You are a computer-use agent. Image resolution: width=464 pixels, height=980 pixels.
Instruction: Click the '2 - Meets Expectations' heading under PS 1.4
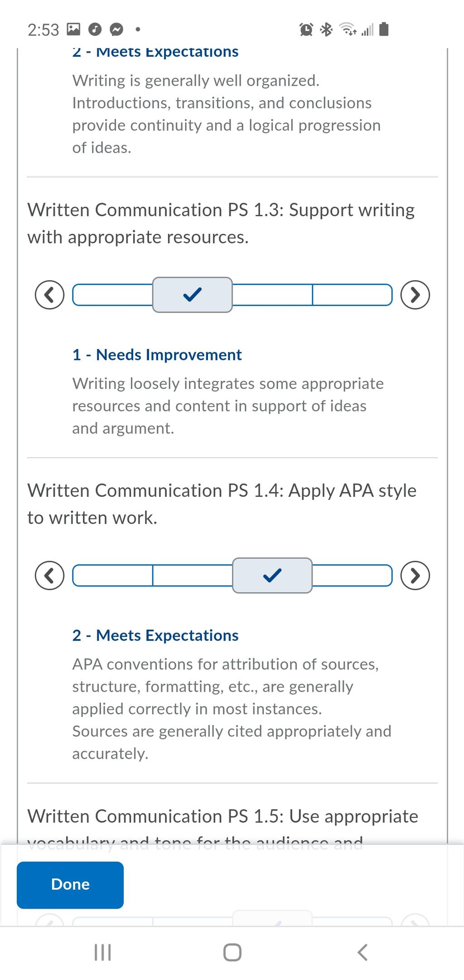(155, 635)
